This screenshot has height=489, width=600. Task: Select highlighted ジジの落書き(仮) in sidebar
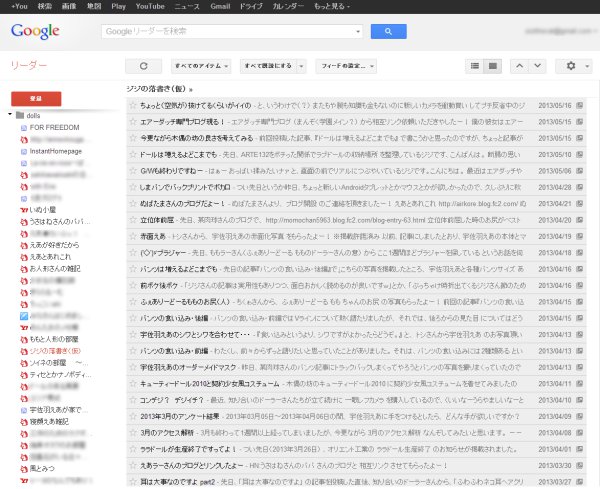click(x=55, y=351)
